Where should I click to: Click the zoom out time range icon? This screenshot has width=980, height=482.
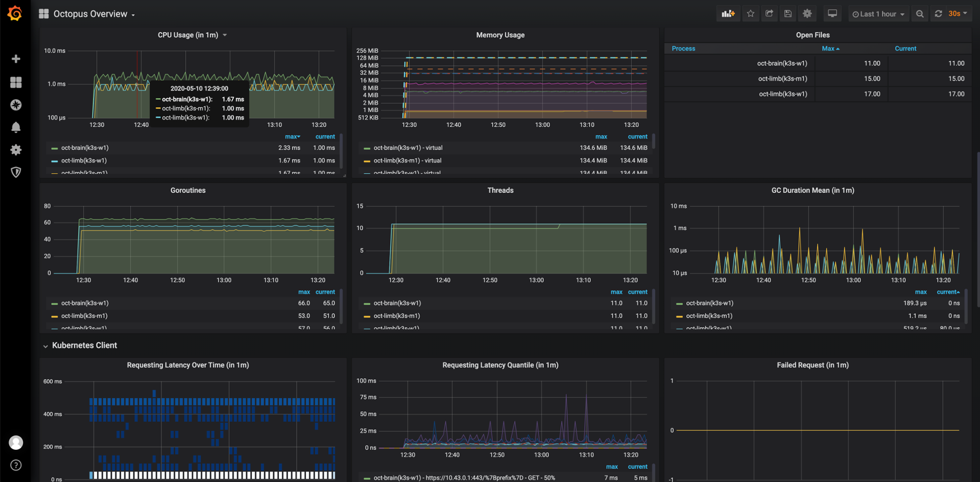[x=920, y=14]
